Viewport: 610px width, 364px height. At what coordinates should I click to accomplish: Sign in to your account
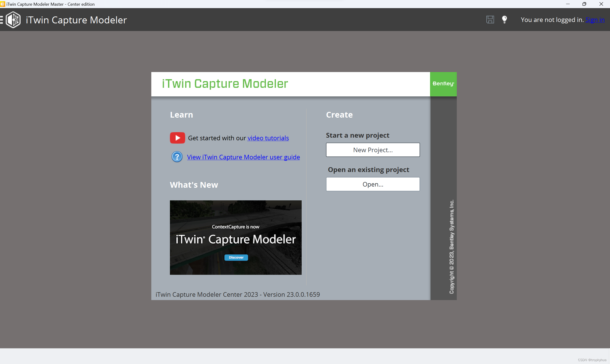click(595, 20)
